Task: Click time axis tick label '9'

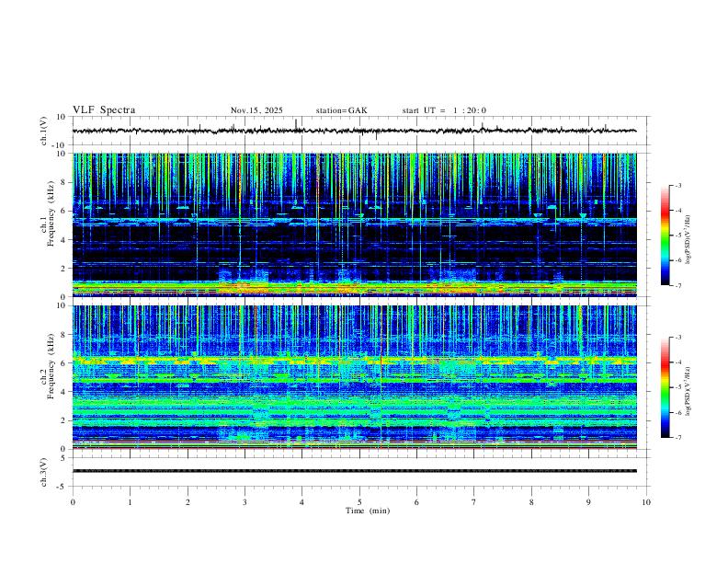Action: 588,502
